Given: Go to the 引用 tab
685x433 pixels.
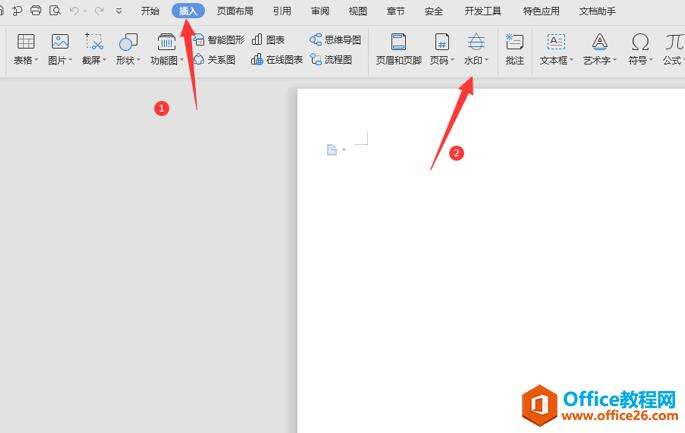Looking at the screenshot, I should click(x=282, y=11).
